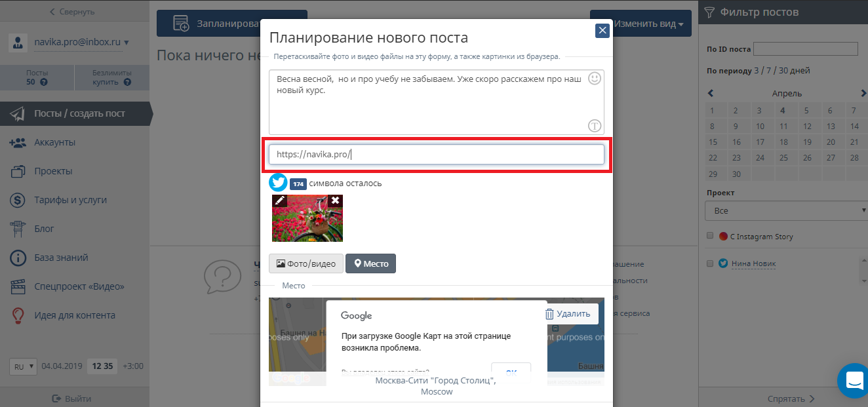
Task: Open Аккаунты in the sidebar
Action: point(54,142)
